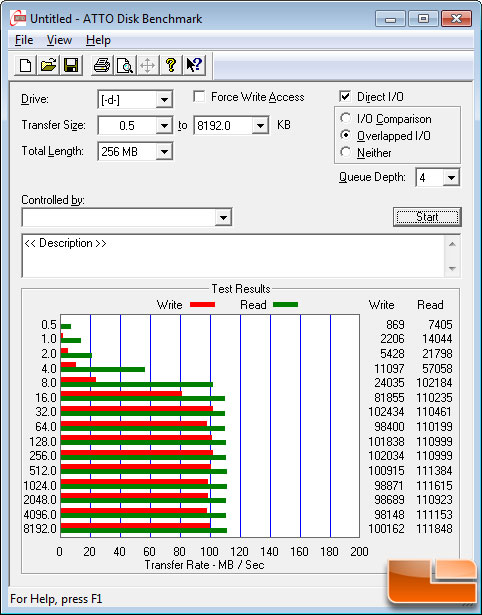
Task: Close the ATTO Disk Benchmark window
Action: tap(456, 19)
